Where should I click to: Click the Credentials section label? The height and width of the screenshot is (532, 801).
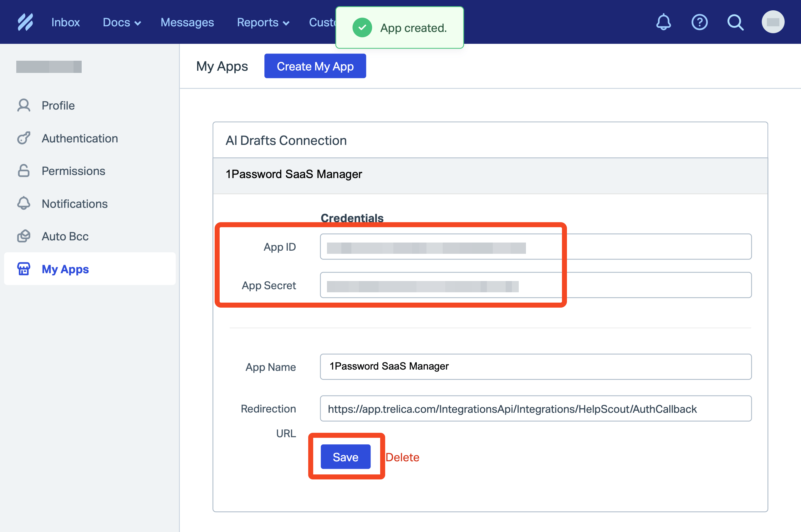click(x=352, y=218)
